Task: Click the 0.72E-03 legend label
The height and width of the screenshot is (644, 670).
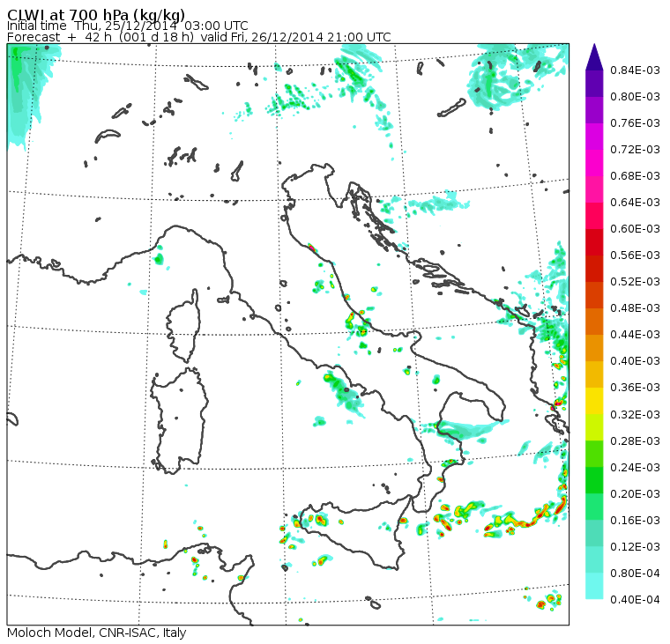Action: click(x=635, y=150)
